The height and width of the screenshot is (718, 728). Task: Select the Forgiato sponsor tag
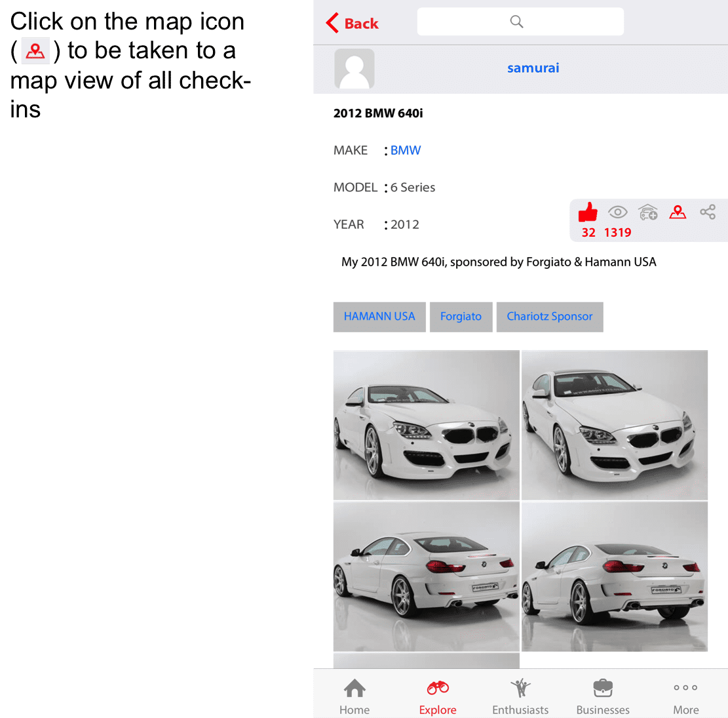461,317
